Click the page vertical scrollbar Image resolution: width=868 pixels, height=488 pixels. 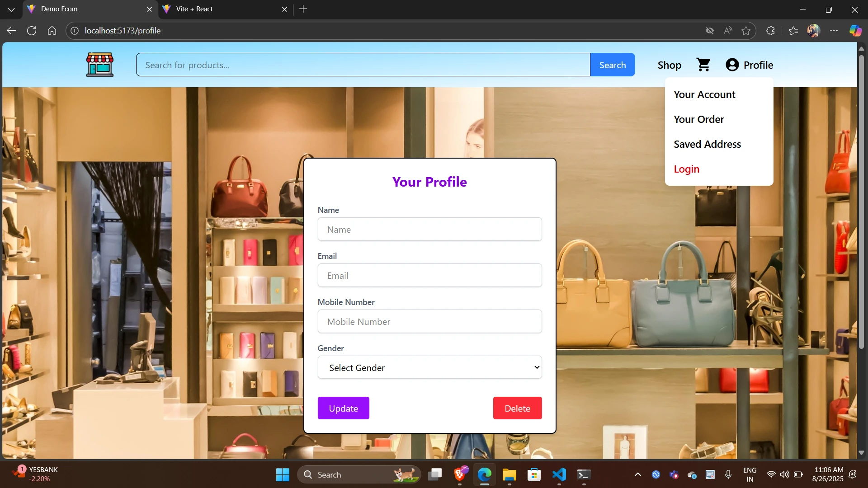coord(861,201)
